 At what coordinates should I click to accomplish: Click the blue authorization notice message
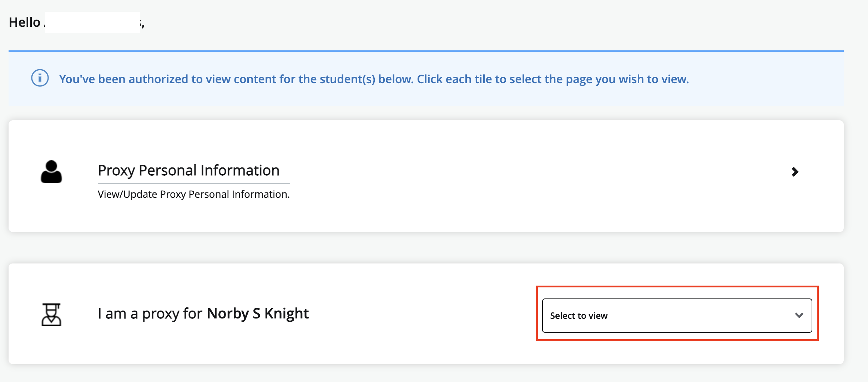point(374,79)
